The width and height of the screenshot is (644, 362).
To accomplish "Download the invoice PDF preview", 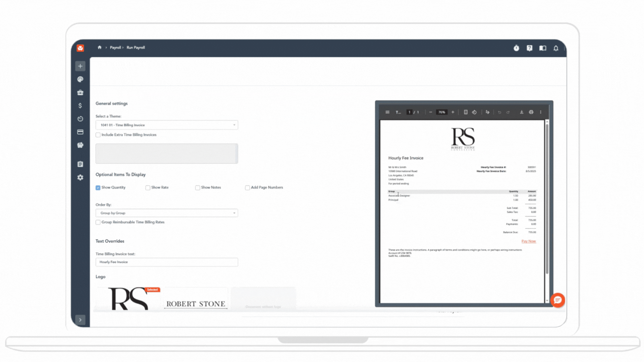I will coord(521,112).
